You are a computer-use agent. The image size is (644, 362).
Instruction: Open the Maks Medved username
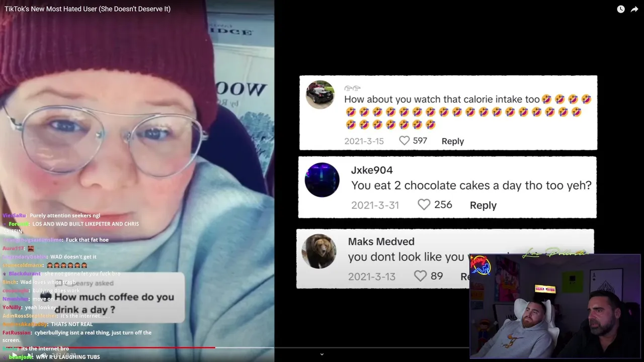381,242
